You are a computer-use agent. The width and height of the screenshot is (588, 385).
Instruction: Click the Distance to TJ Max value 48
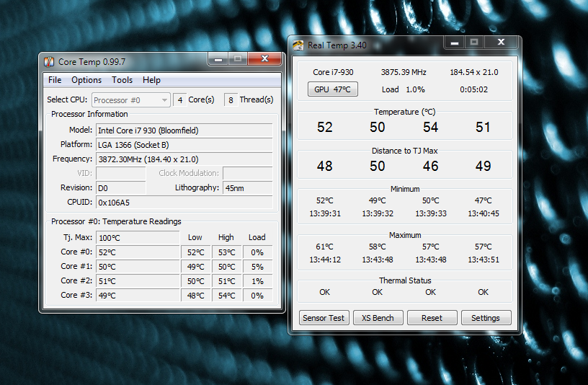pos(325,166)
